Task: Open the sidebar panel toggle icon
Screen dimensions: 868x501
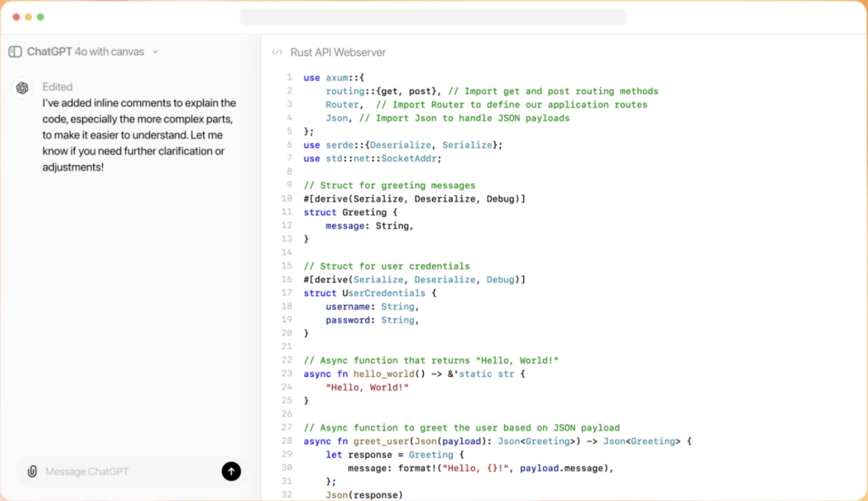Action: 14,52
